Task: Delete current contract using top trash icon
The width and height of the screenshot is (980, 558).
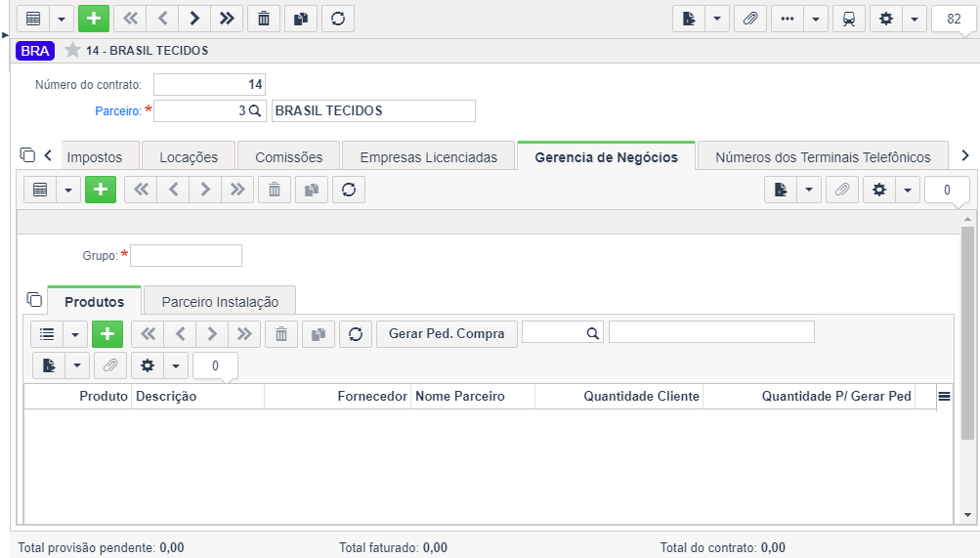Action: tap(264, 19)
